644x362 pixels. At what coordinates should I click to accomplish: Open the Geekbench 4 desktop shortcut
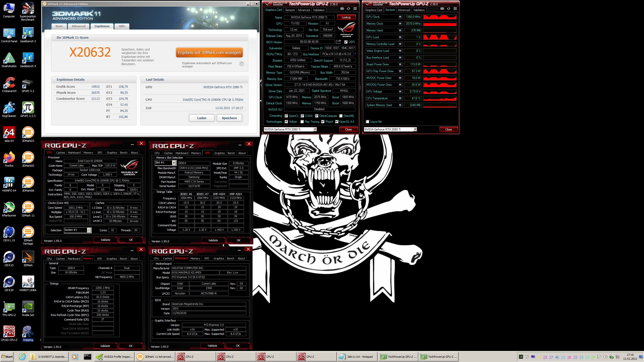click(x=28, y=60)
